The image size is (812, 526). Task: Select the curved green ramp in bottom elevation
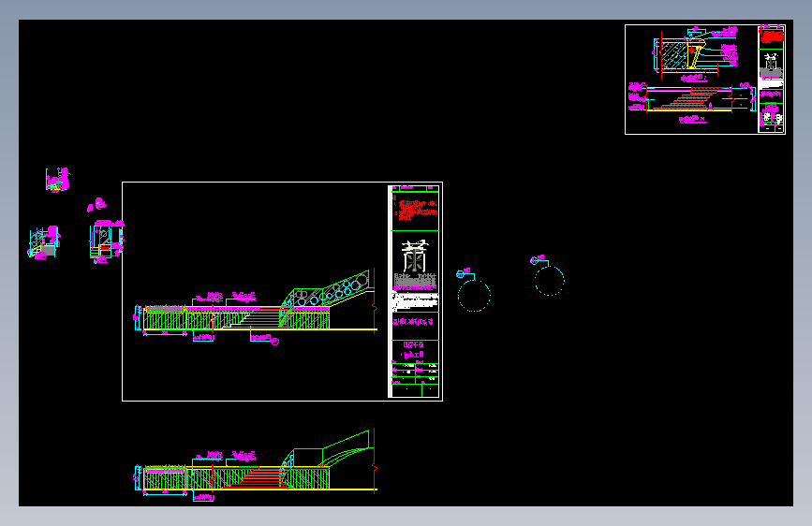(344, 455)
